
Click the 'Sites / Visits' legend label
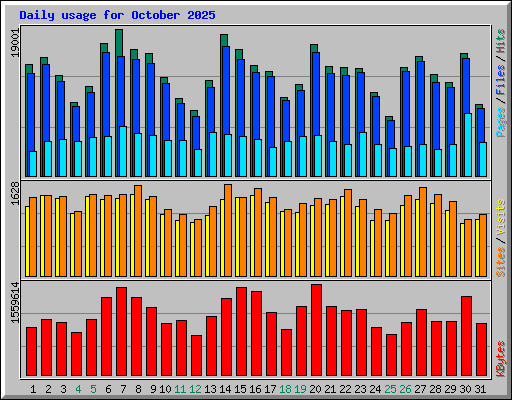coord(501,238)
